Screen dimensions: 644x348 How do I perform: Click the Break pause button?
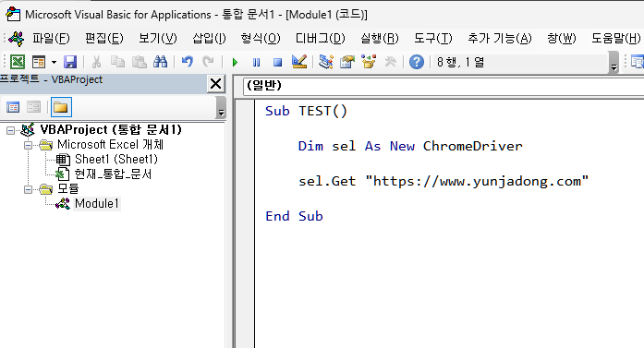click(x=256, y=63)
